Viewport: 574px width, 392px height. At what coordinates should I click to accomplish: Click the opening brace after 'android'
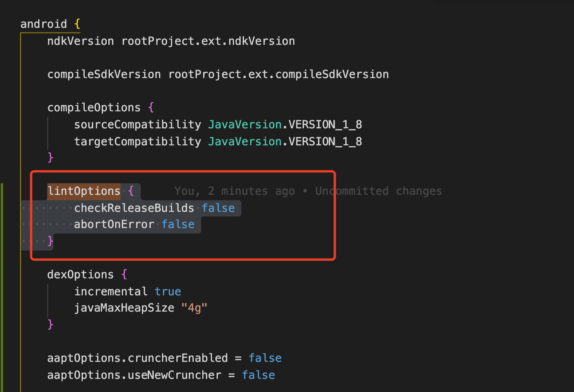(77, 24)
